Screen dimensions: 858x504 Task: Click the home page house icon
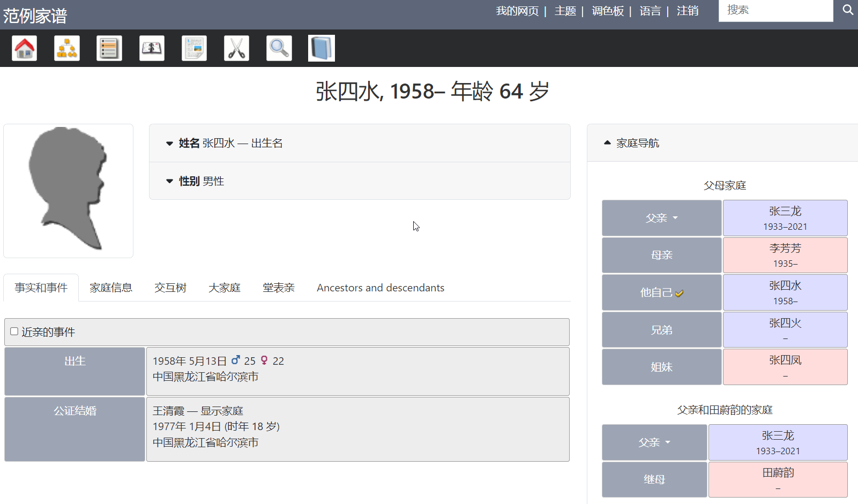click(x=25, y=48)
